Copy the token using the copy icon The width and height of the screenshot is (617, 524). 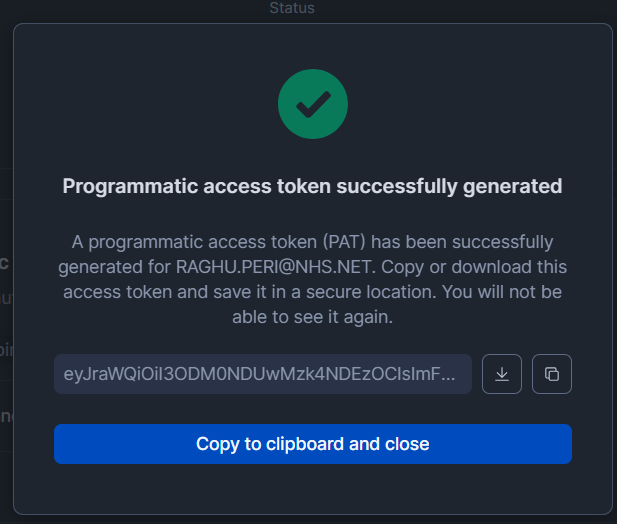click(x=552, y=374)
